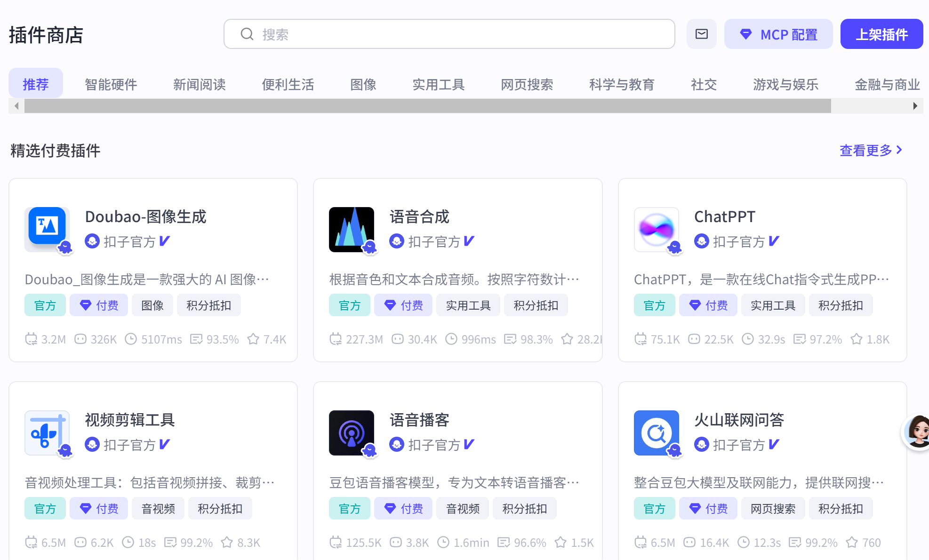Click the 扣子官方 author avatar under ChatPPT
This screenshot has height=560, width=929.
pos(702,241)
